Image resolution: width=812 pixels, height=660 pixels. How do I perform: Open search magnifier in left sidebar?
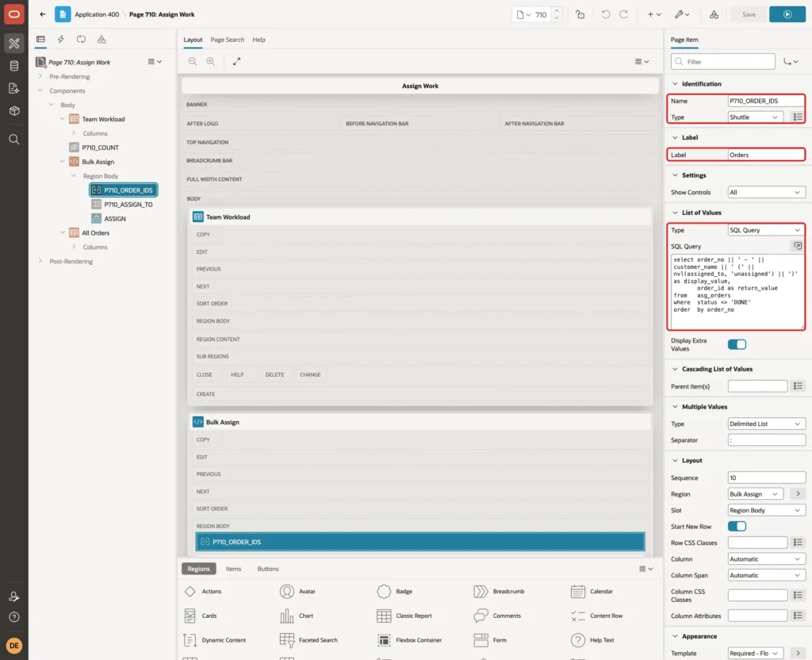click(14, 139)
